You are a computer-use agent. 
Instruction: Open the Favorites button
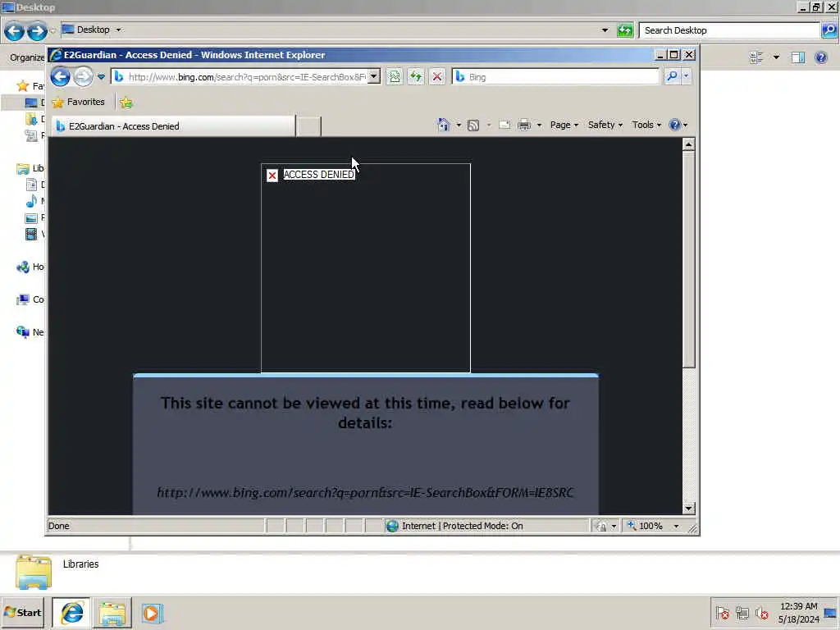(79, 102)
